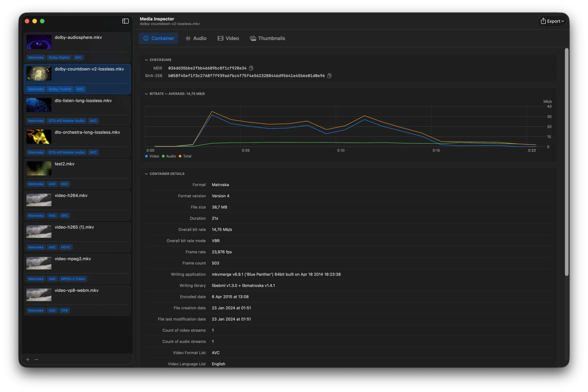Viewport: 588px width, 392px height.
Task: Click the VBR bit rate mode value
Action: pos(216,241)
